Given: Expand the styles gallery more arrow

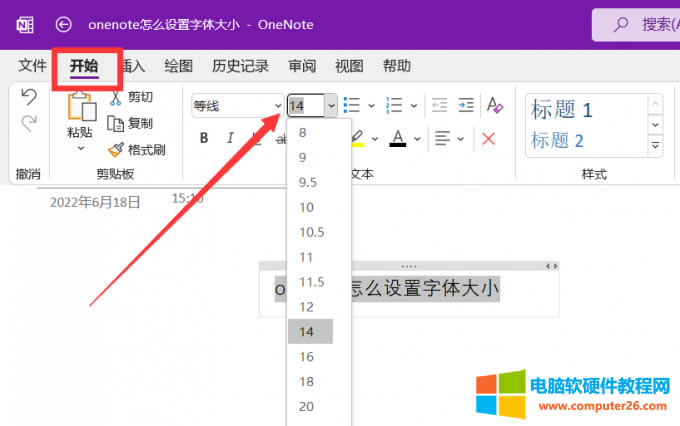Looking at the screenshot, I should [x=656, y=146].
